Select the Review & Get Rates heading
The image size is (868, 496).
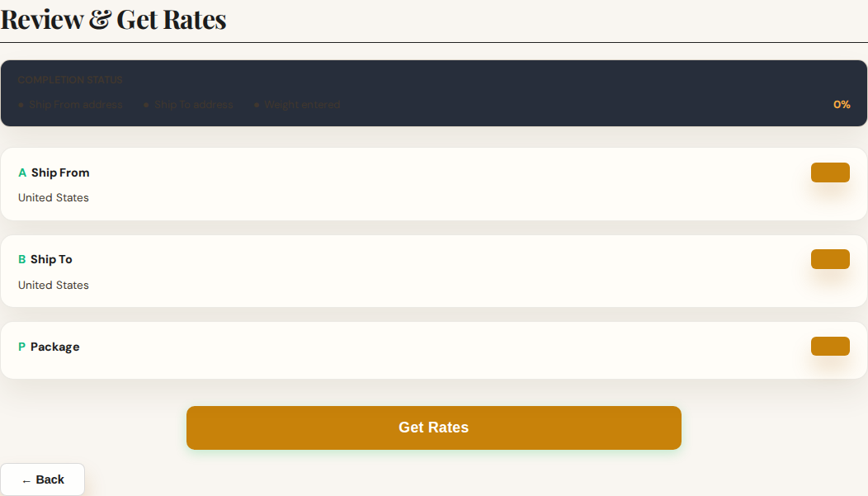click(114, 19)
